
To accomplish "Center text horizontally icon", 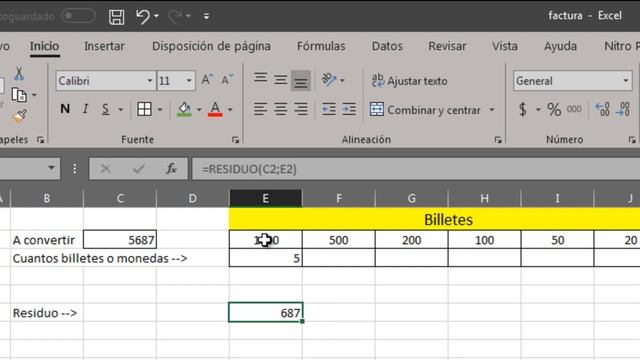I will click(x=280, y=109).
